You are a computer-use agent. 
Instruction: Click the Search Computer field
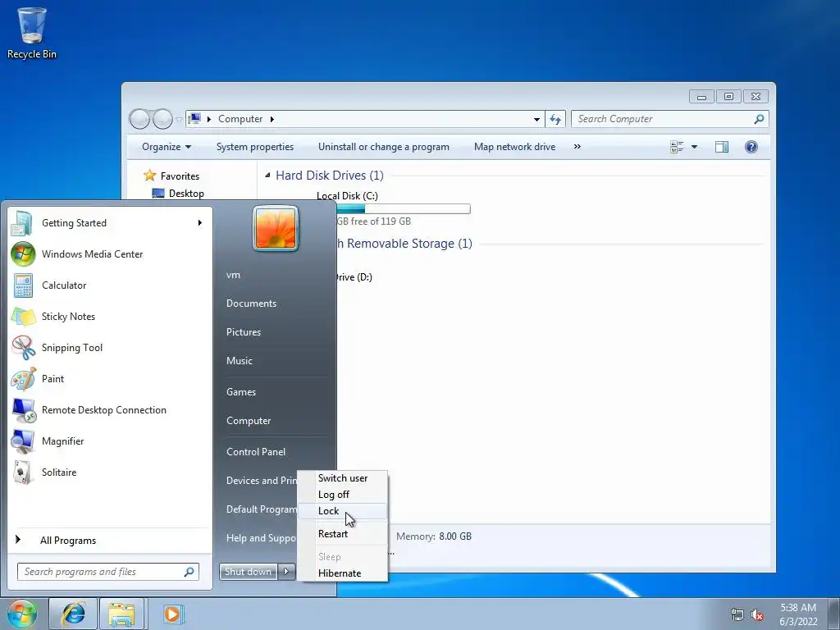point(670,119)
